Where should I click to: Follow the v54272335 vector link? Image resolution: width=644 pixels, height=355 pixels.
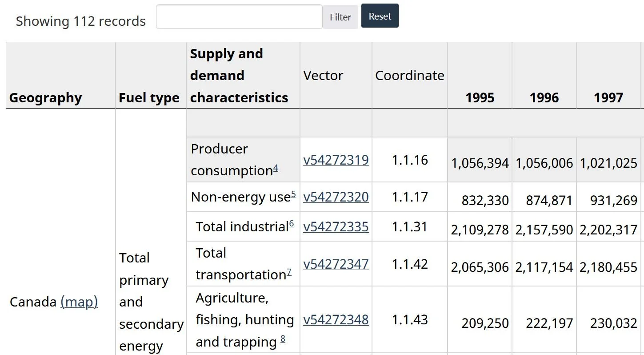(336, 226)
